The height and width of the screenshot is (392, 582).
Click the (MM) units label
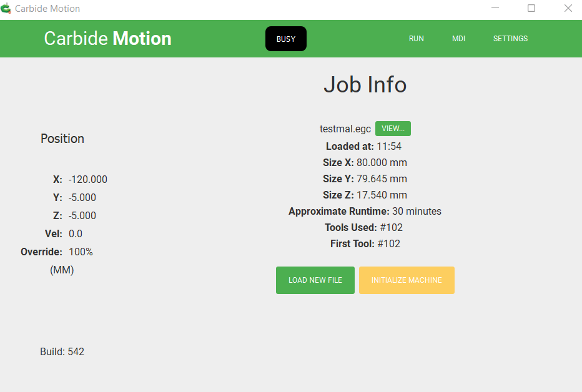62,270
